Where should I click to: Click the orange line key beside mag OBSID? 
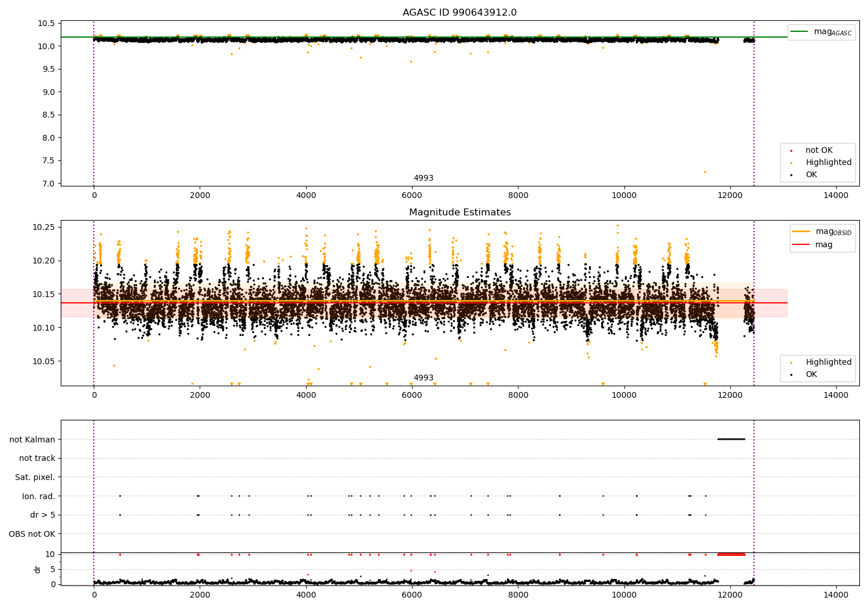(x=801, y=232)
